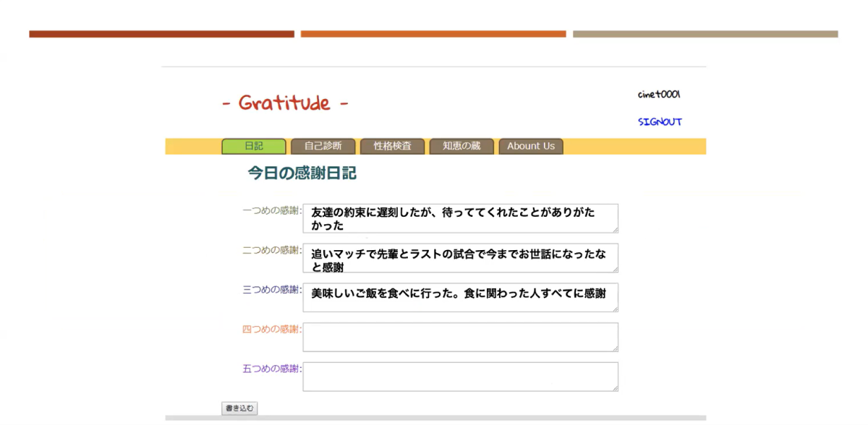Click the username cinet0001
Viewport: 868px width, 425px height.
click(659, 95)
